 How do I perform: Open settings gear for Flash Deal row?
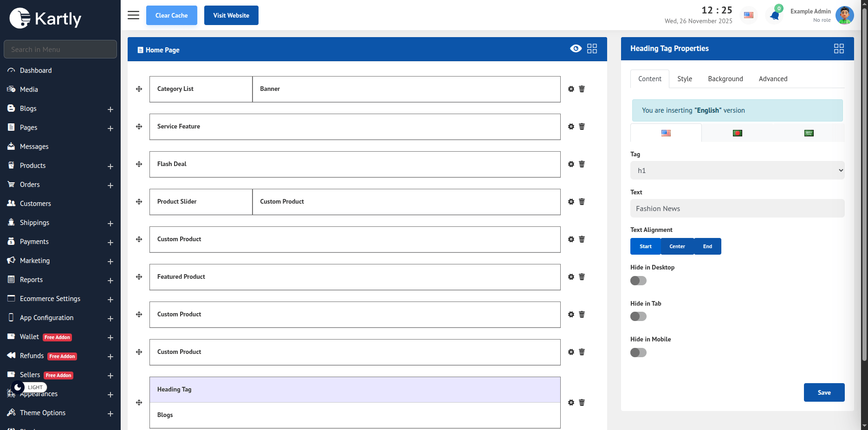click(x=571, y=164)
